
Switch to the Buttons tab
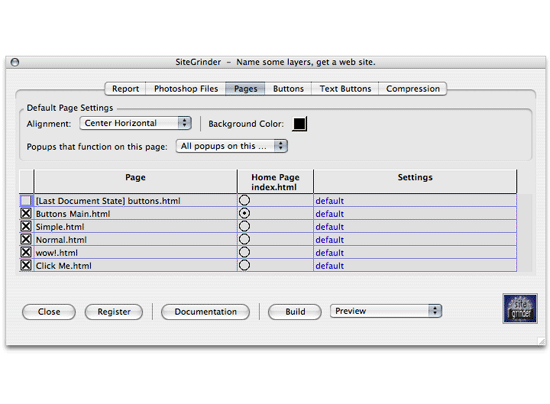coord(288,89)
